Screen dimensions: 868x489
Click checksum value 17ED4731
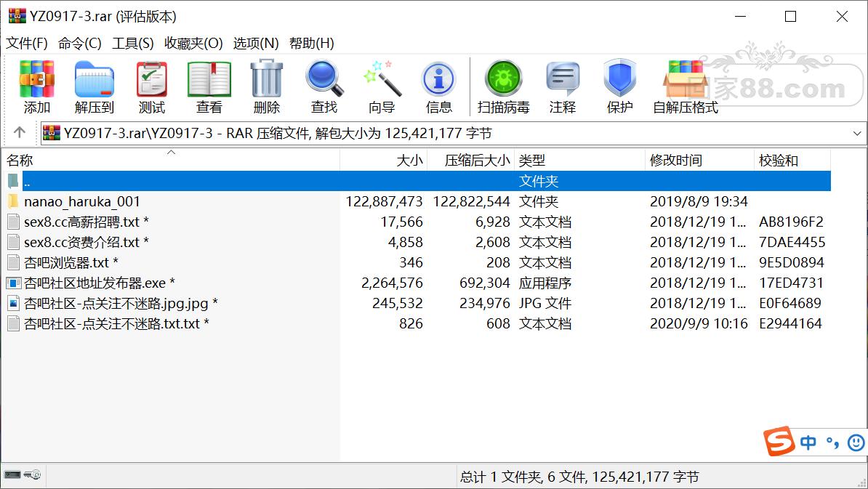[x=791, y=283]
